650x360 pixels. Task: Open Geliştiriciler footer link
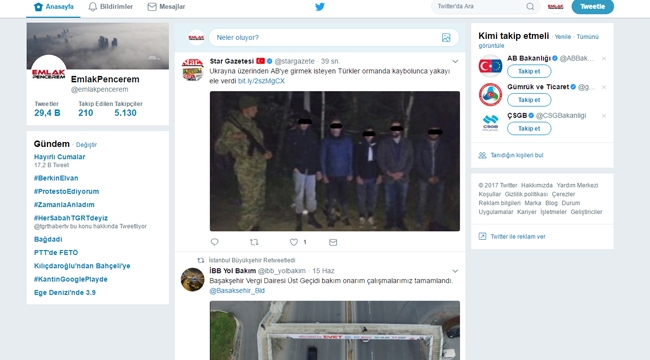586,212
